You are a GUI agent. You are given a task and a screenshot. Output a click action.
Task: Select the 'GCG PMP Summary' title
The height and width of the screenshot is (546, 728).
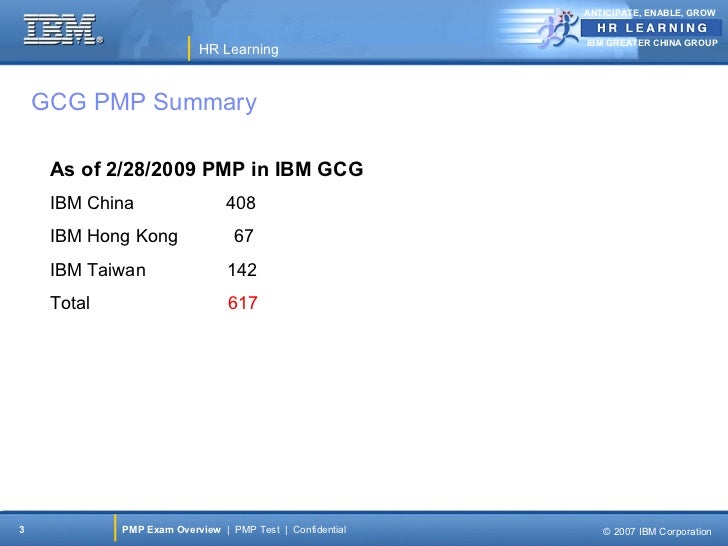pyautogui.click(x=144, y=102)
